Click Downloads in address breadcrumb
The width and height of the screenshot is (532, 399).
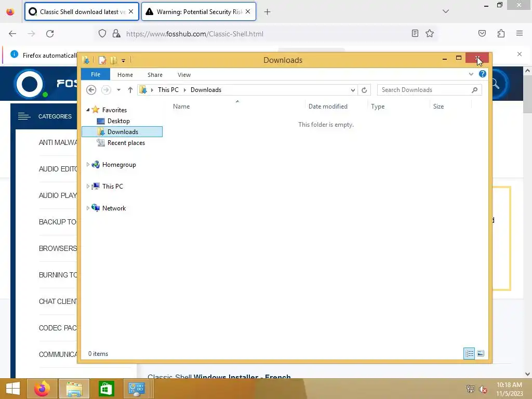coord(206,89)
